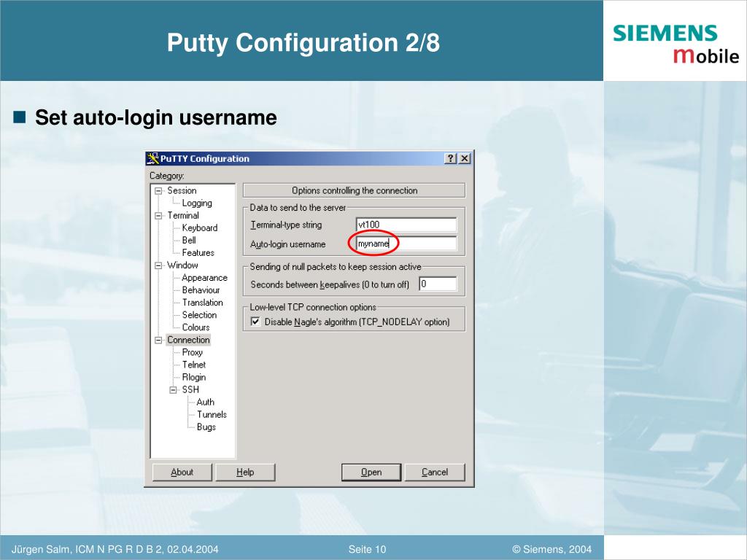Screen dimensions: 747x560
Task: Click the Help button
Action: tap(245, 472)
